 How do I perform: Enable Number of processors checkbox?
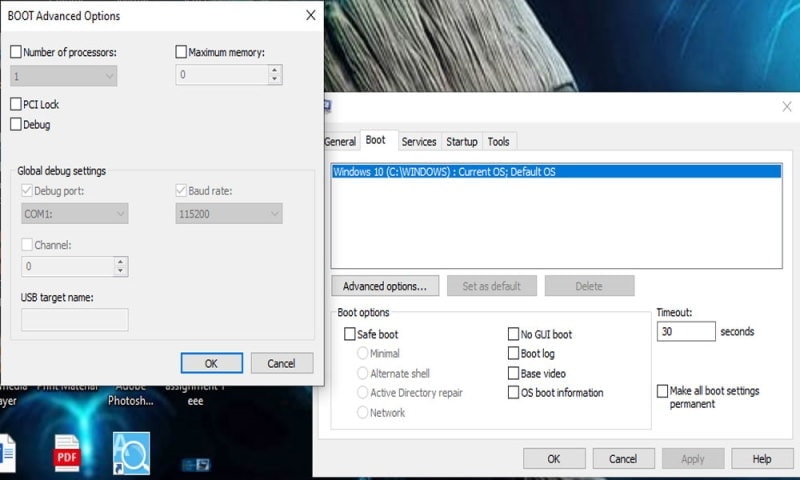click(x=16, y=52)
